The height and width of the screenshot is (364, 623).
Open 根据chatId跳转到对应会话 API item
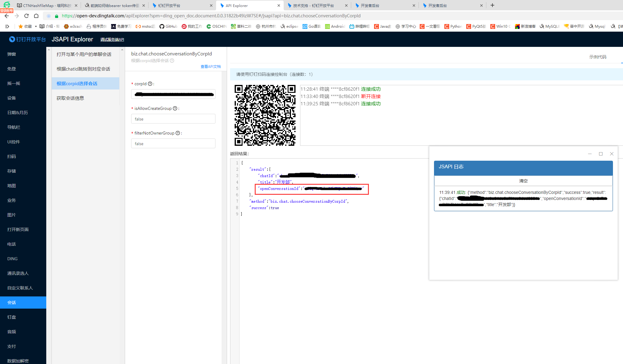(x=86, y=69)
